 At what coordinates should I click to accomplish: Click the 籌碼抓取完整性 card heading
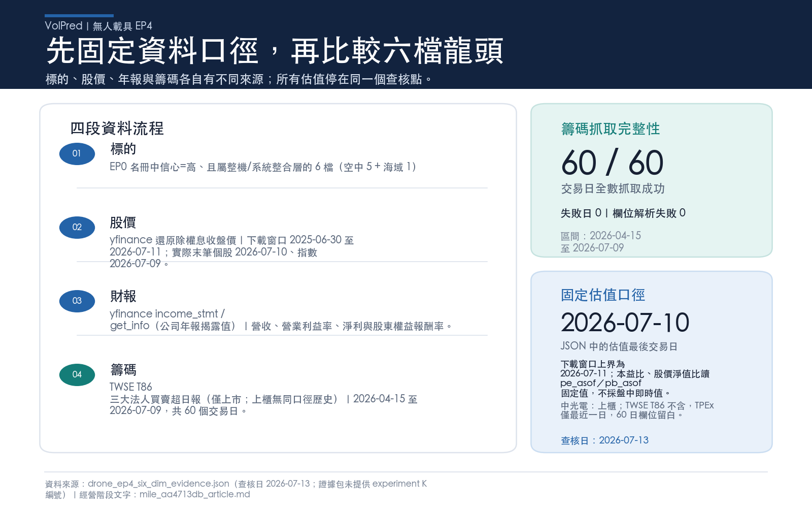(611, 129)
